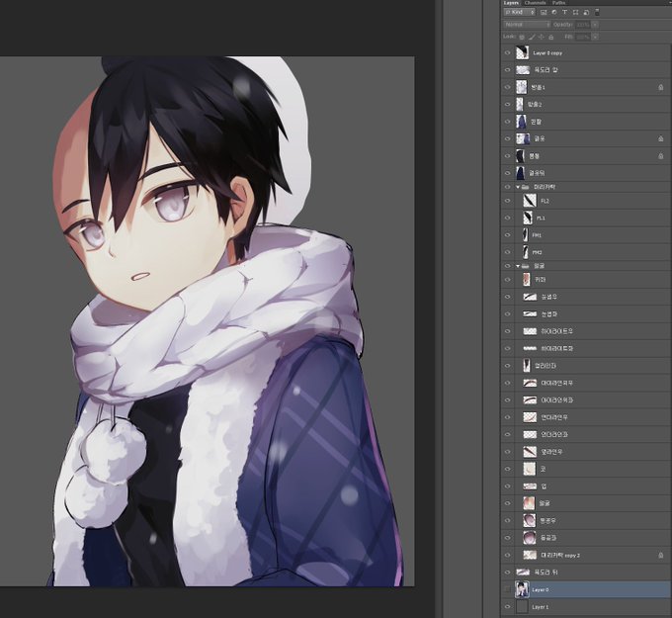This screenshot has width=672, height=618.
Task: Click lock icon on 방울1 layer
Action: 660,87
